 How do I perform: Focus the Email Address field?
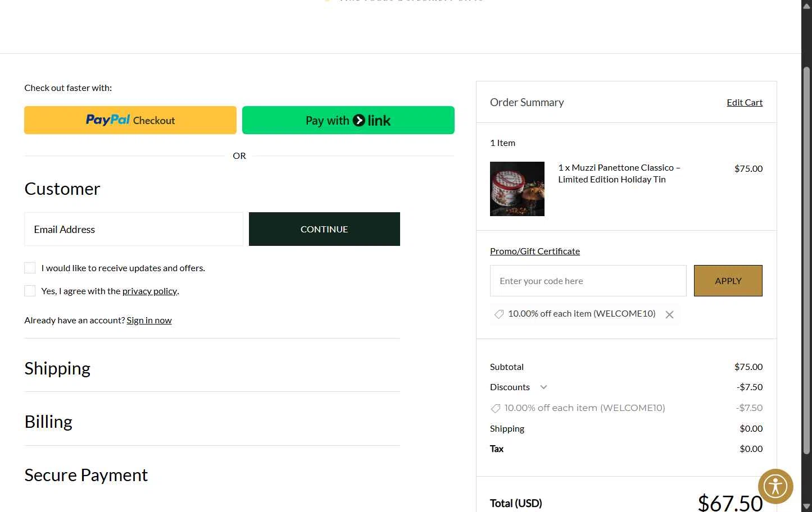[x=134, y=229]
